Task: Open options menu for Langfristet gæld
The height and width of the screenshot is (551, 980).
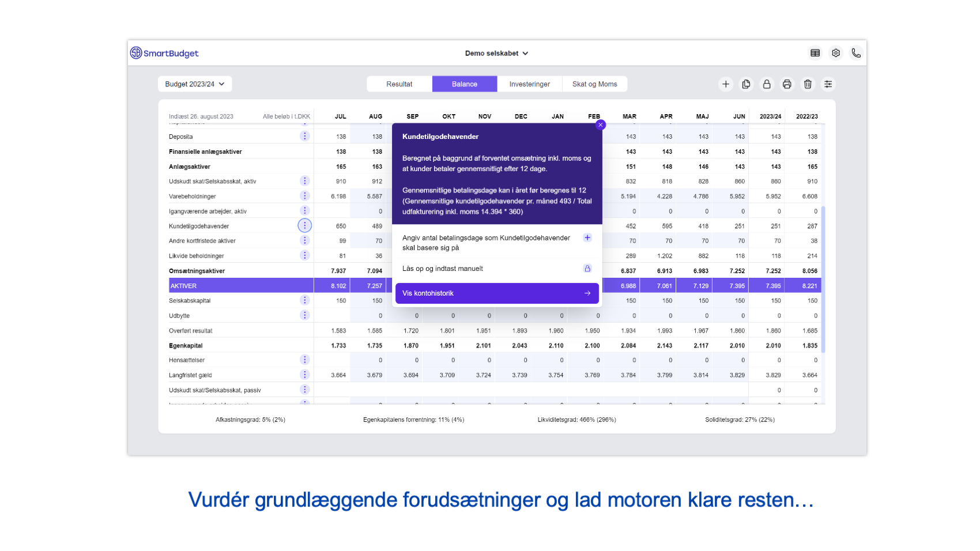Action: (305, 374)
